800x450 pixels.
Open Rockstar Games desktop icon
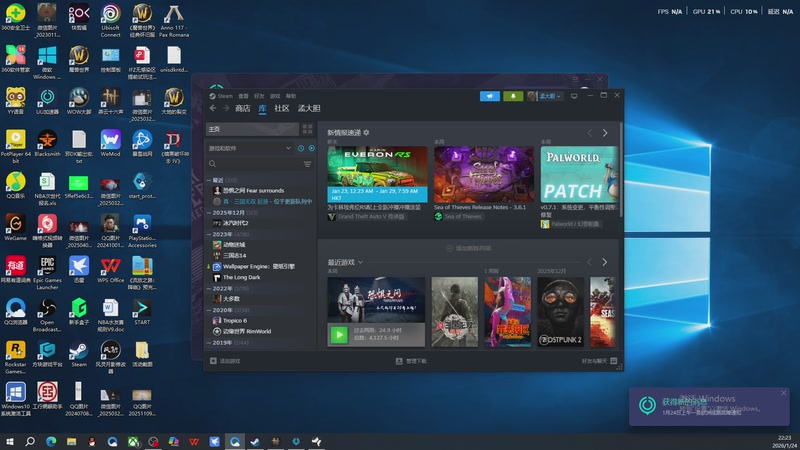pyautogui.click(x=15, y=357)
